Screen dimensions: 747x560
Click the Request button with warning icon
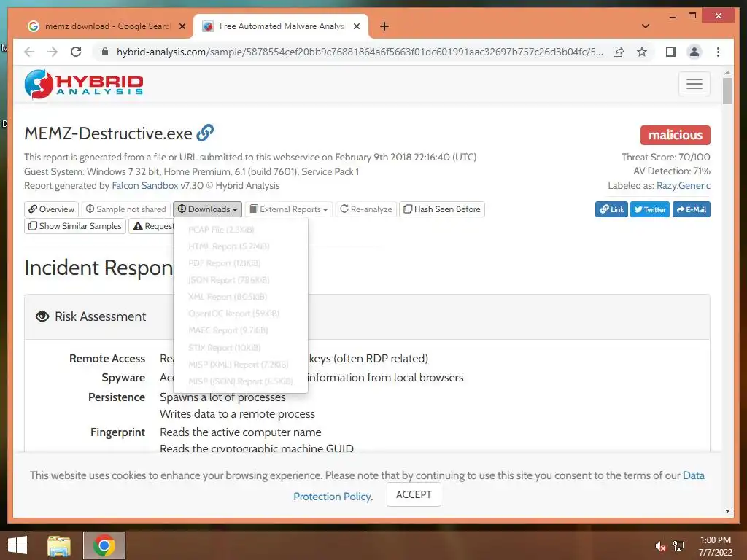(152, 226)
